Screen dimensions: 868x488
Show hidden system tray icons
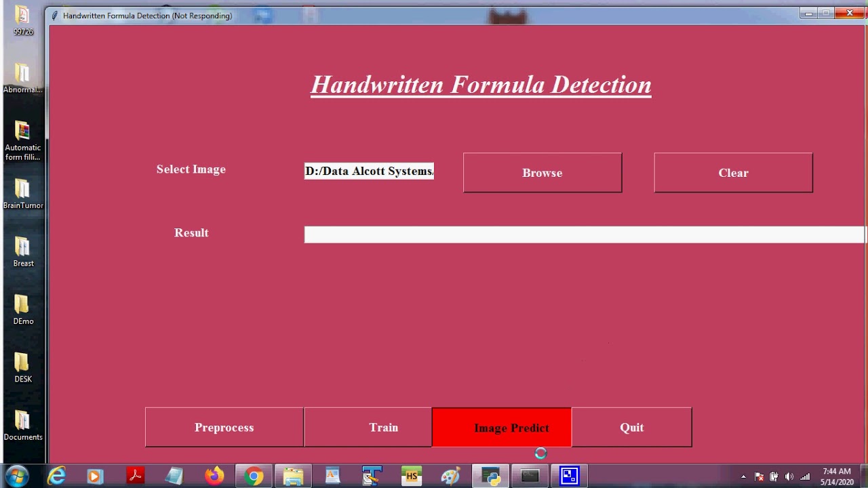(743, 476)
